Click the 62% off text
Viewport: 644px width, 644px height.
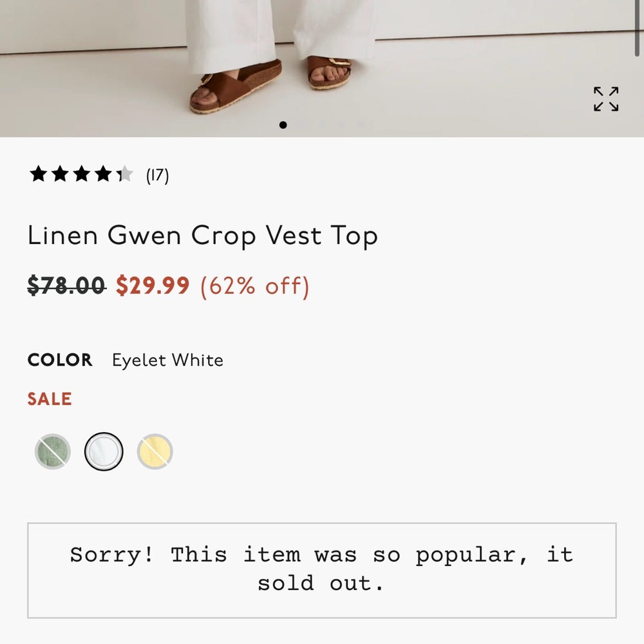(x=255, y=285)
